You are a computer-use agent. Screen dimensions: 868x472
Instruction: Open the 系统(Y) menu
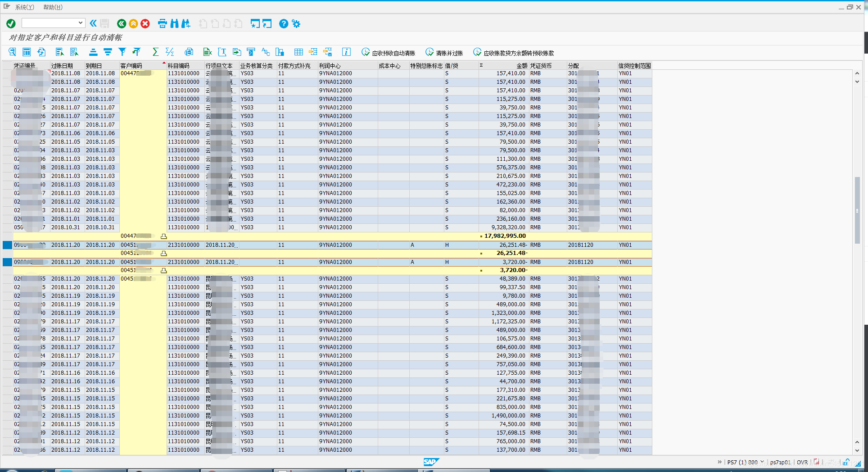24,7
